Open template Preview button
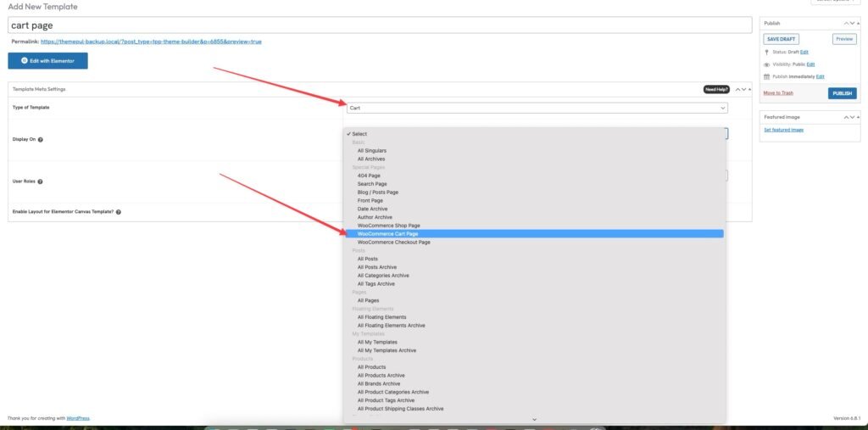The width and height of the screenshot is (868, 430). [x=844, y=39]
